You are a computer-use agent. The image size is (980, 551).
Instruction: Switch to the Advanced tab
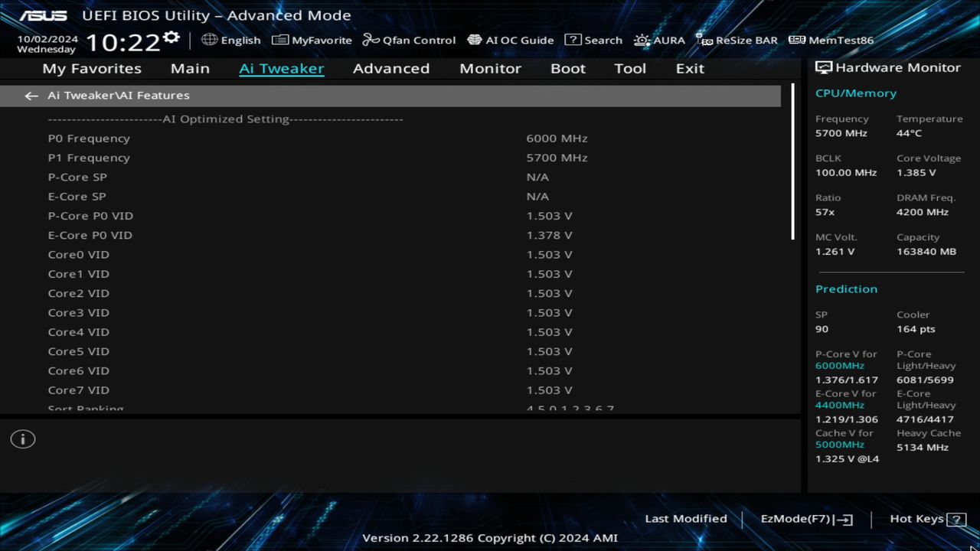click(x=391, y=68)
